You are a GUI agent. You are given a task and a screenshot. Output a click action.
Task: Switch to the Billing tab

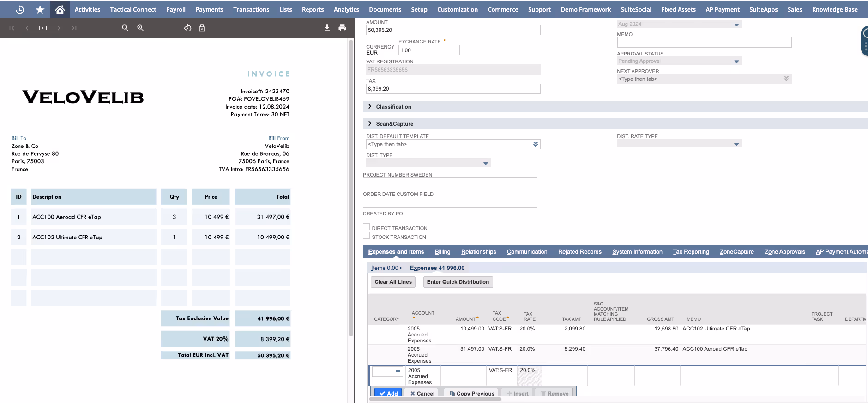[x=442, y=252]
